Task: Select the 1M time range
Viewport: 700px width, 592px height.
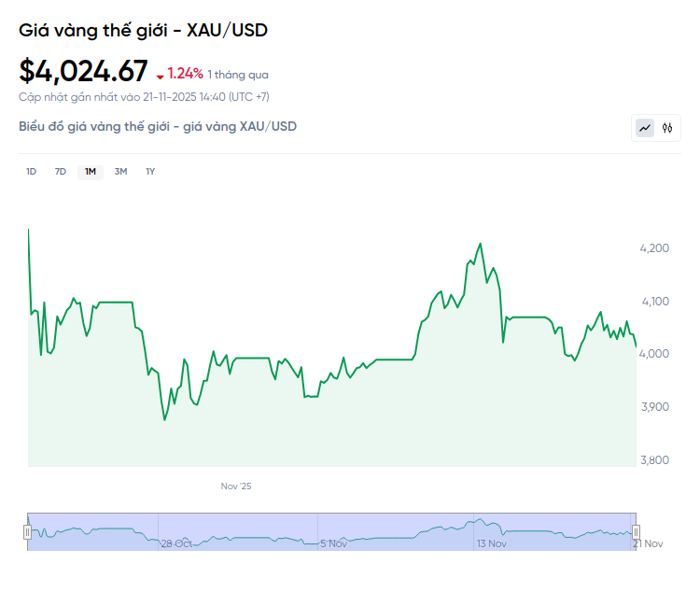Action: click(91, 171)
